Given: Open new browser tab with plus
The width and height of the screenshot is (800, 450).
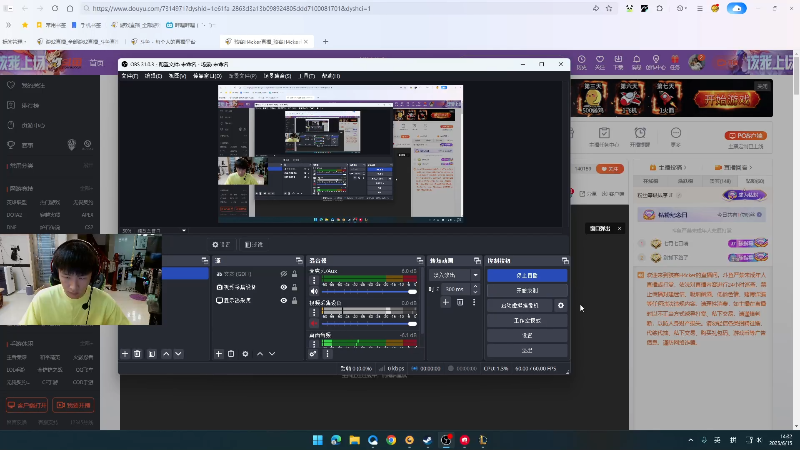Looking at the screenshot, I should tap(326, 41).
